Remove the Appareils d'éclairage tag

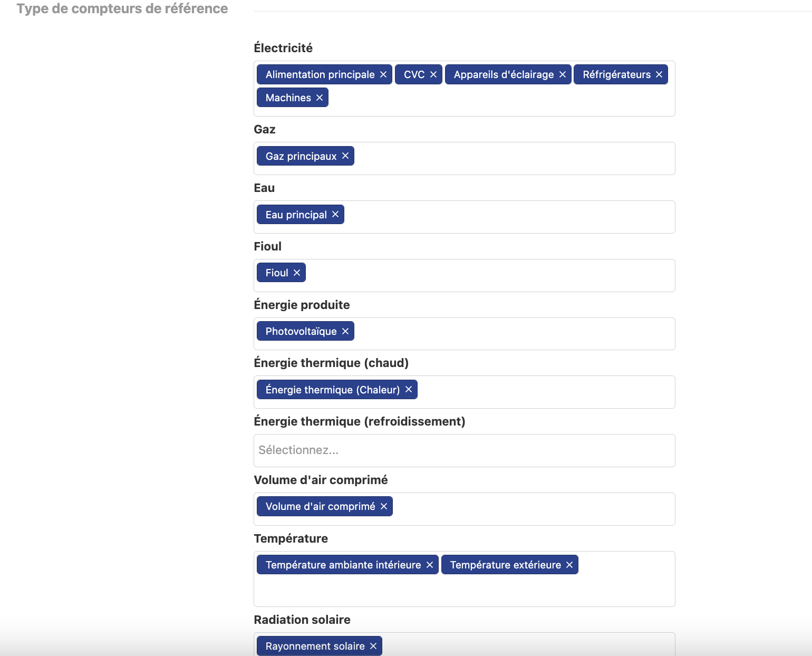pyautogui.click(x=563, y=74)
